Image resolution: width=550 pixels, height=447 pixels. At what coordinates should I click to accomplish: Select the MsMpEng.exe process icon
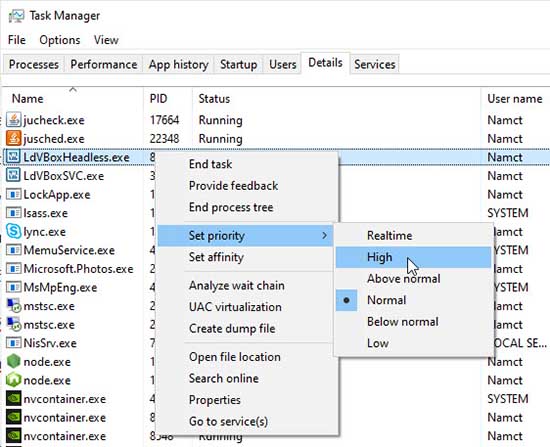click(x=13, y=287)
